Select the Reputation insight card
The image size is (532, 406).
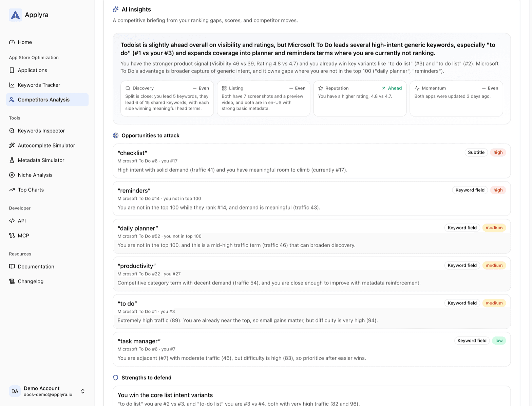[x=360, y=98]
